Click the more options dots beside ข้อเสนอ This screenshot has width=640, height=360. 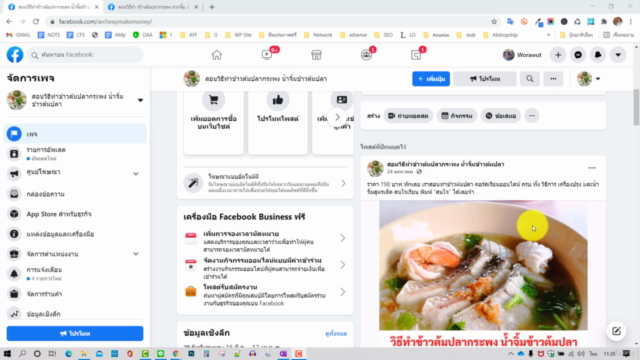click(532, 116)
